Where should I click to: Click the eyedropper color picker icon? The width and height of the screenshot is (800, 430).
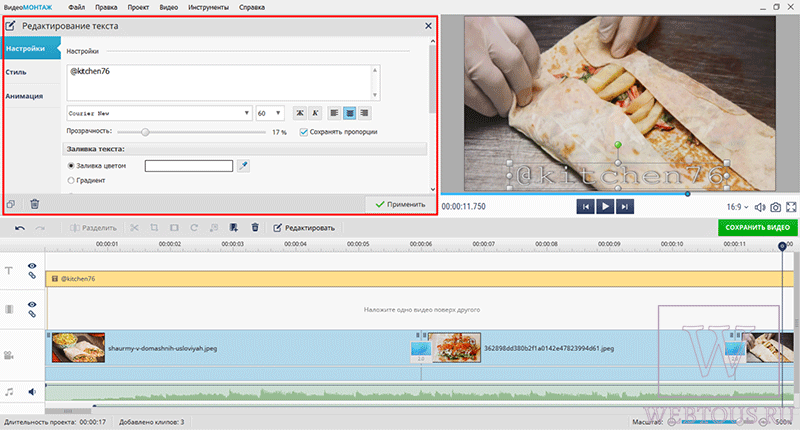[x=243, y=166]
